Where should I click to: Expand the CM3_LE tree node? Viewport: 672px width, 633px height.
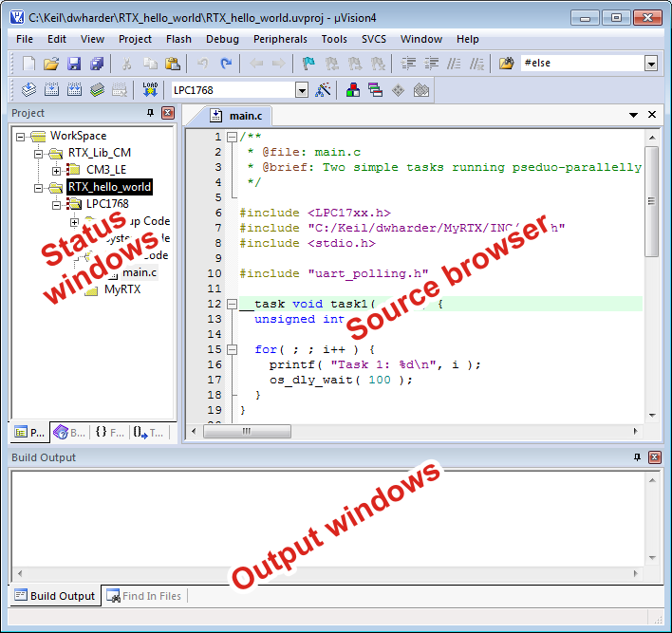coord(57,170)
